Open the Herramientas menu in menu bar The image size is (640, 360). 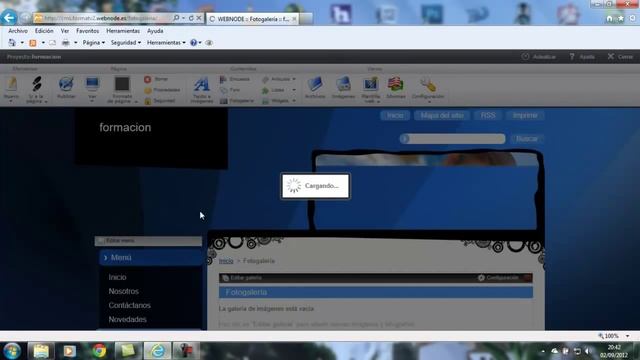click(x=123, y=31)
